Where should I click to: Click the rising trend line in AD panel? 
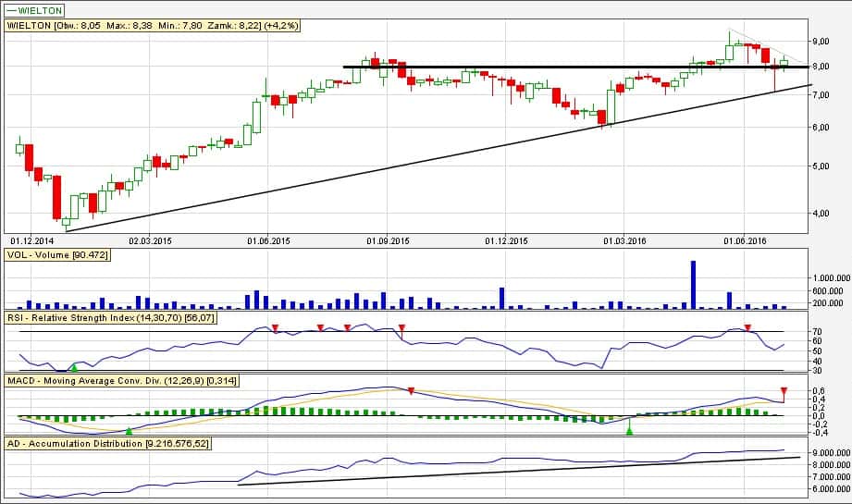(x=518, y=471)
